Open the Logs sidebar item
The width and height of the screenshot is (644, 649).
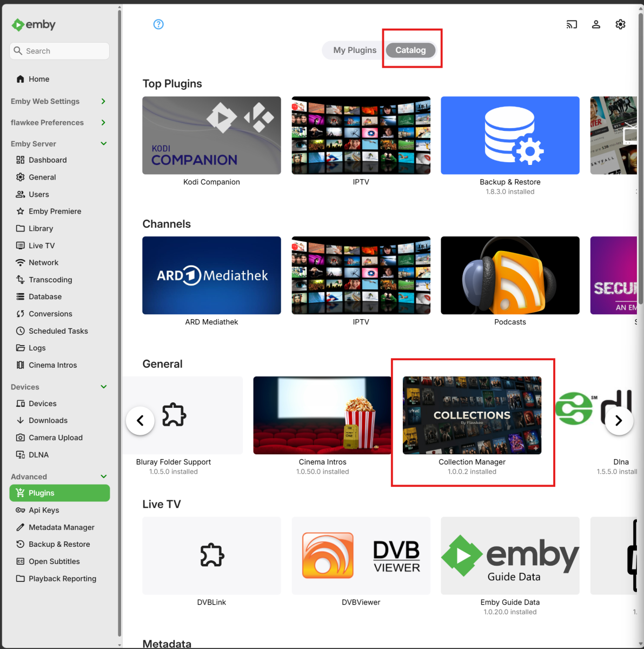pos(59,348)
